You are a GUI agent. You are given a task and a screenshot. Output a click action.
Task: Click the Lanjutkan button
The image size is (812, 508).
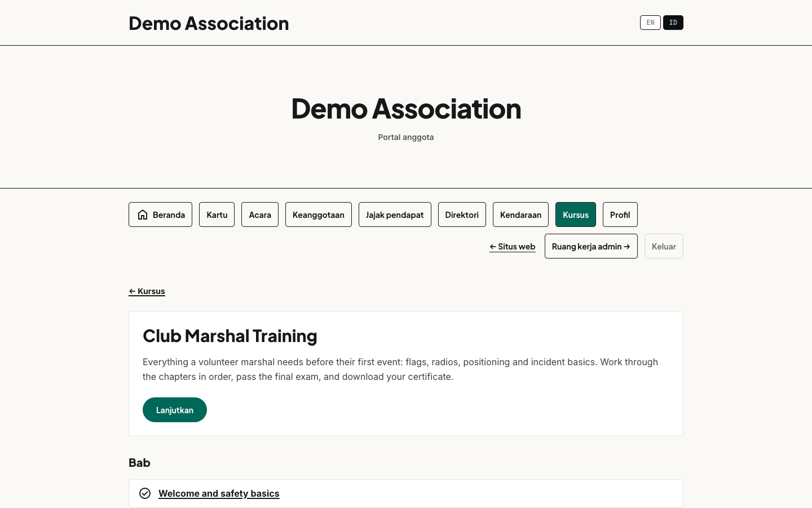point(175,410)
